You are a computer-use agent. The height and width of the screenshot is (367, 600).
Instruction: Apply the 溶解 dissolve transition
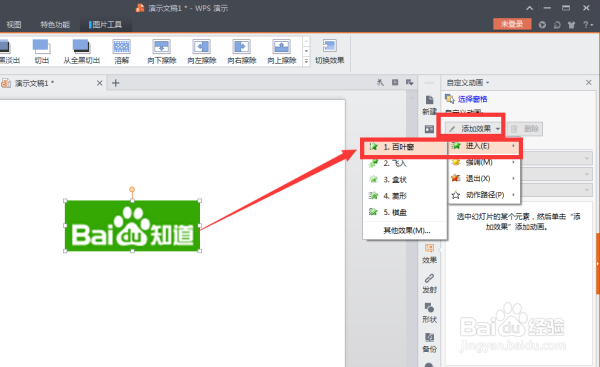coord(122,51)
